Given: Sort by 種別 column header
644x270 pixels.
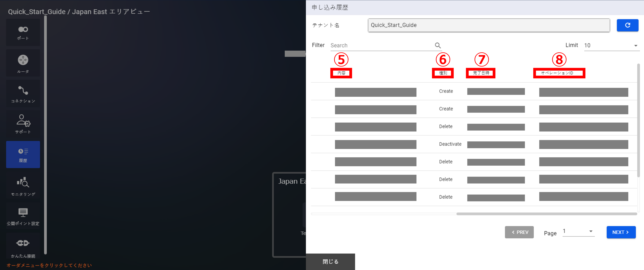Looking at the screenshot, I should tap(443, 73).
